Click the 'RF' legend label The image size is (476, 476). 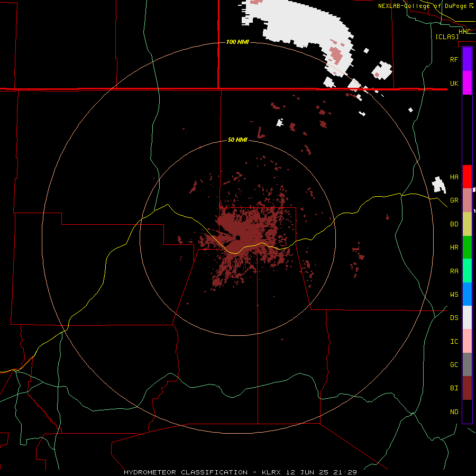(454, 59)
